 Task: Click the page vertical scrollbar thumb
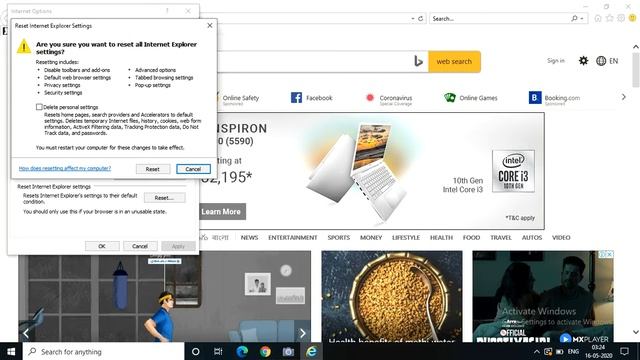click(x=636, y=69)
